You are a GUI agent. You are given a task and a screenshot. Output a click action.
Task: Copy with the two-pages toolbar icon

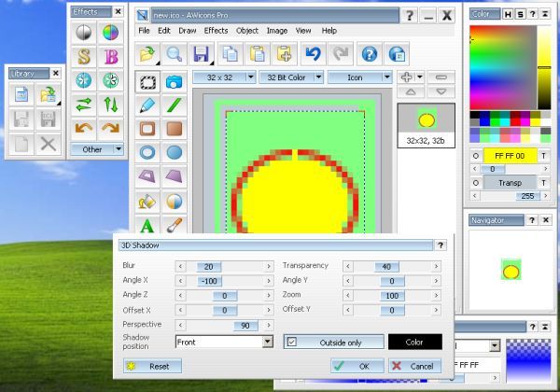click(231, 54)
